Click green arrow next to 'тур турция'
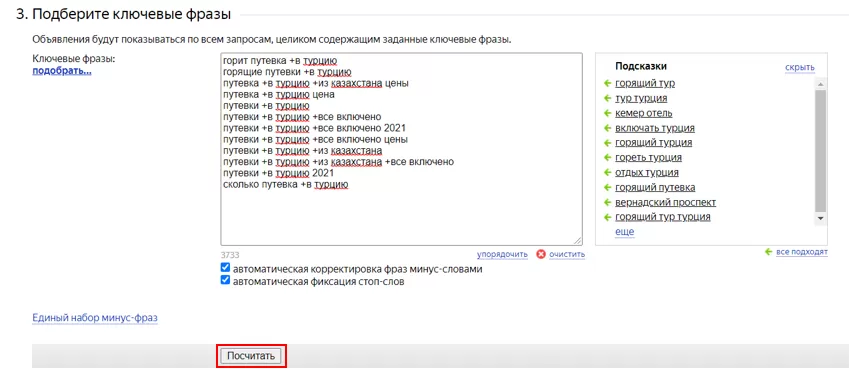The image size is (849, 374). coord(607,99)
